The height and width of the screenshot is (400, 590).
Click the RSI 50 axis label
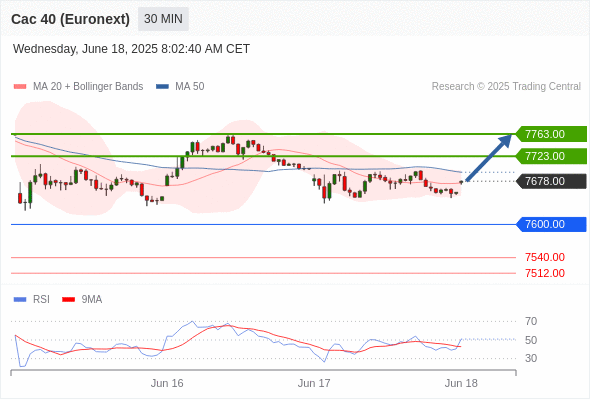pyautogui.click(x=531, y=340)
